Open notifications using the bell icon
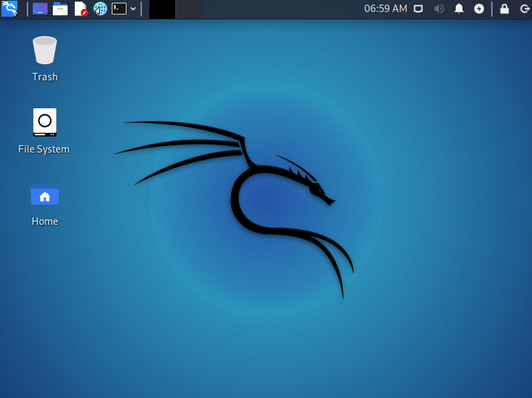Viewport: 532px width, 398px height. tap(459, 9)
